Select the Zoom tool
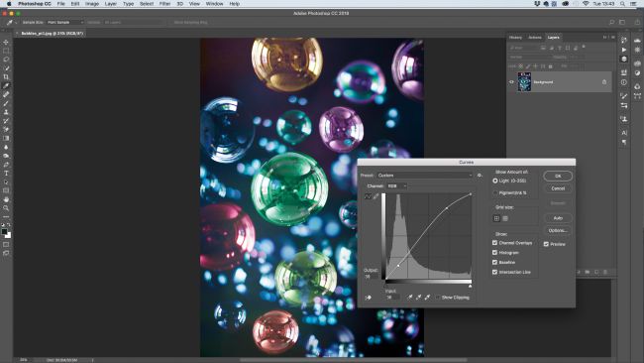 [6, 208]
